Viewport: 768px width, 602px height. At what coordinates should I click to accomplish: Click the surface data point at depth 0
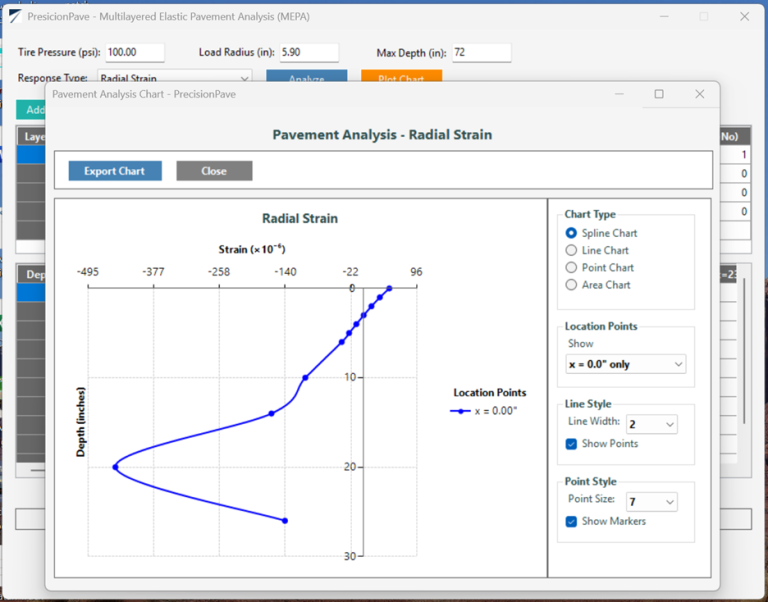[x=389, y=289]
